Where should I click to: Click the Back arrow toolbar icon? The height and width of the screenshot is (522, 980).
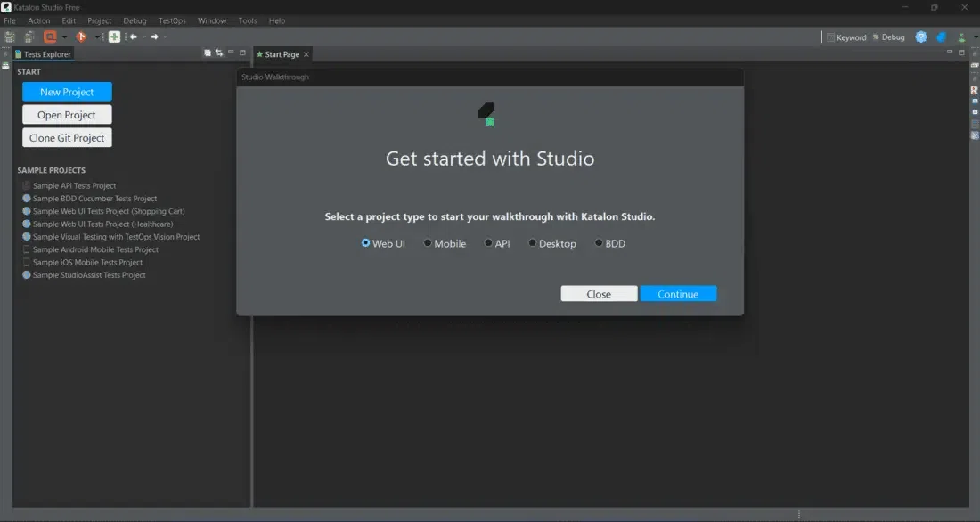tap(133, 37)
